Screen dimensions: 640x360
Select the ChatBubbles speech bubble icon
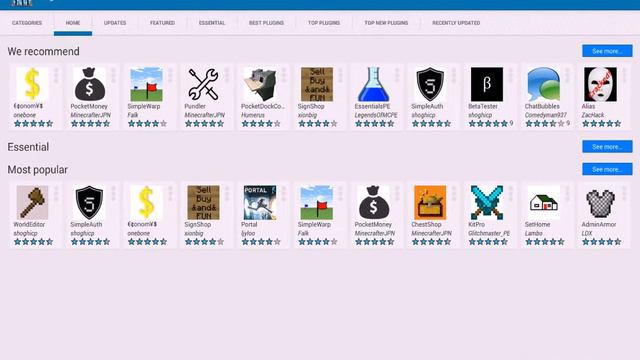(544, 84)
